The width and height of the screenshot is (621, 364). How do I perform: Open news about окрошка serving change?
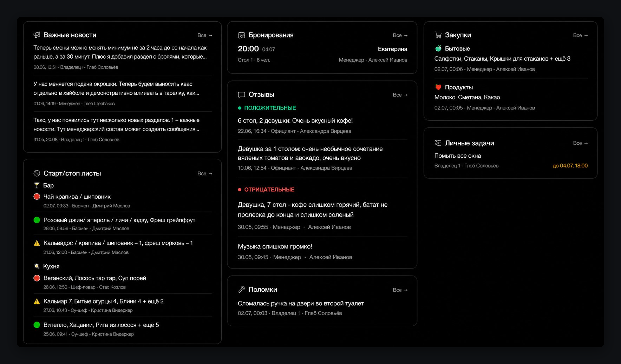123,93
